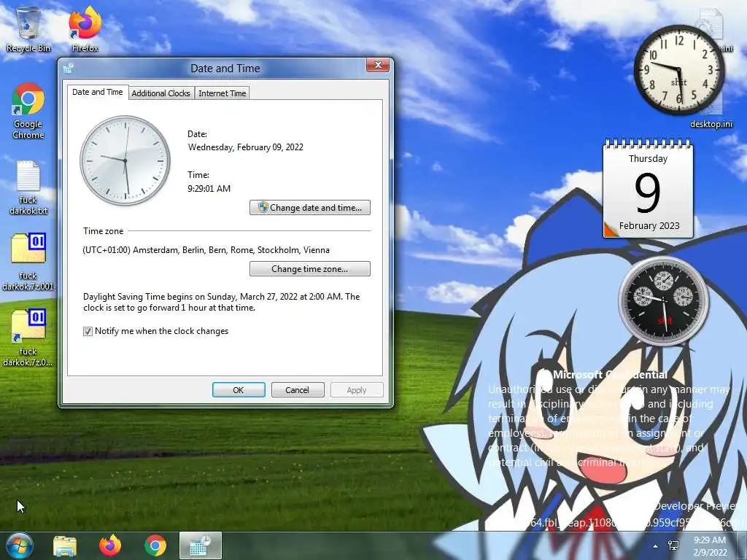Screen dimensions: 747x560
Task: Click the Daylight Saving Time notice text
Action: tap(222, 302)
